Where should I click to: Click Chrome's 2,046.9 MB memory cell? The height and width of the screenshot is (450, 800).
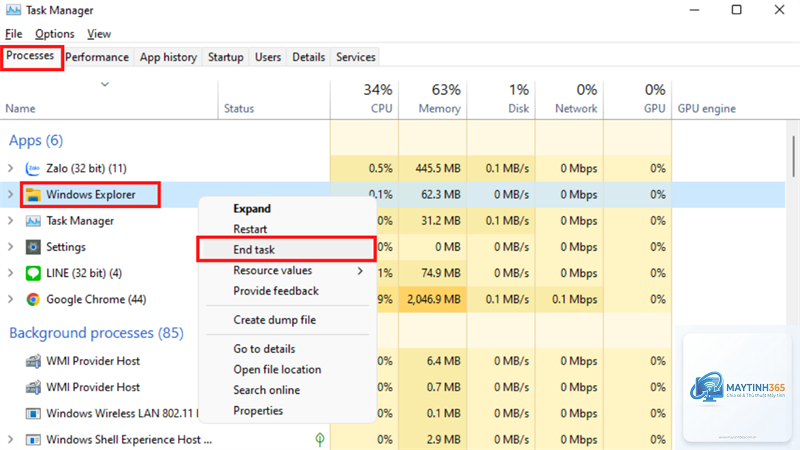pos(433,299)
